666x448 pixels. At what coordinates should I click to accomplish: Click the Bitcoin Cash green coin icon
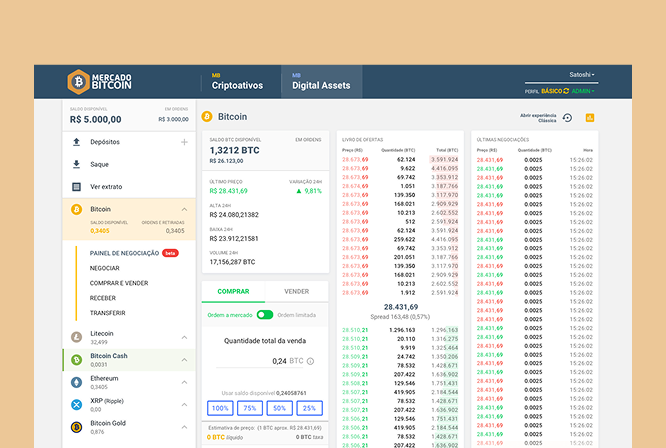[76, 360]
